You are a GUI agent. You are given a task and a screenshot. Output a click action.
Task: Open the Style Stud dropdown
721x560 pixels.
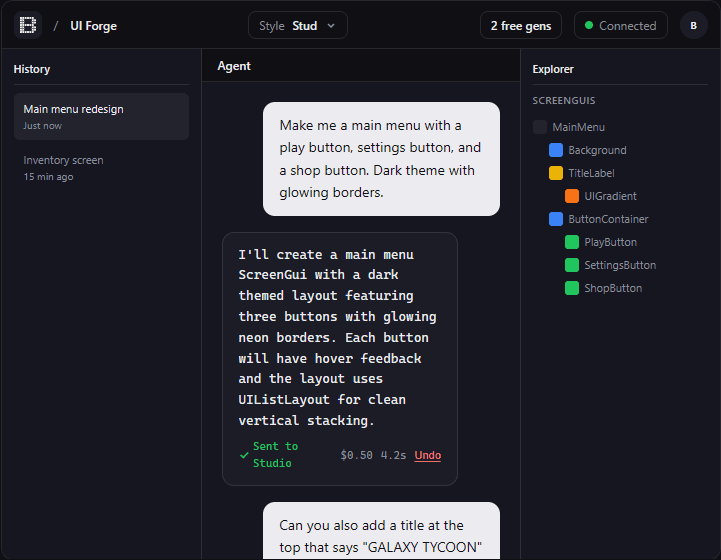[x=298, y=25]
